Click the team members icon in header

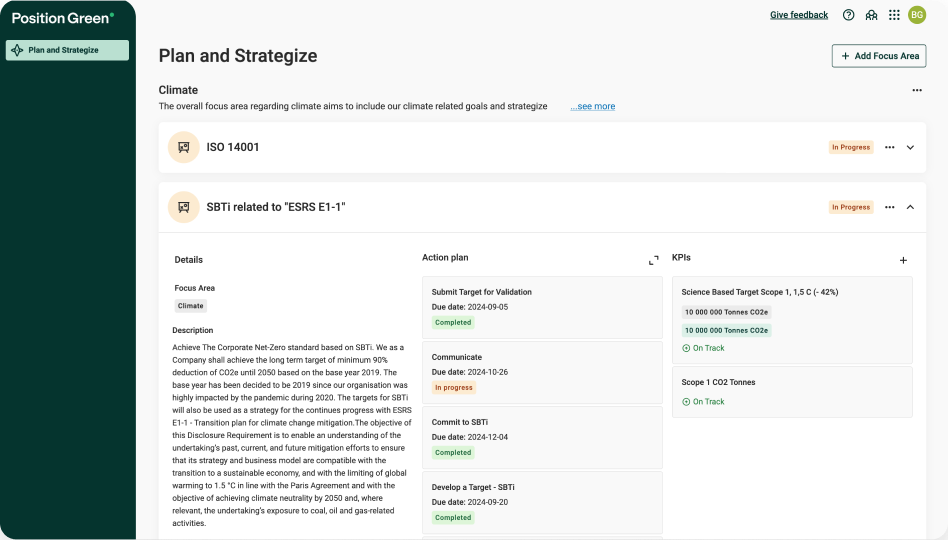872,15
